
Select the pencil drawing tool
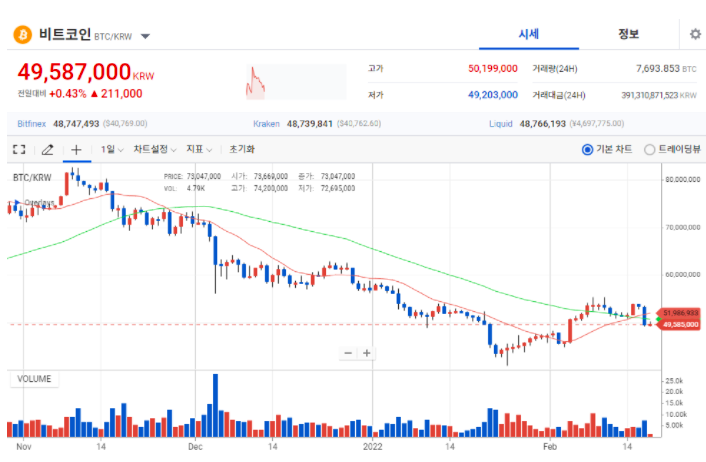tap(47, 149)
